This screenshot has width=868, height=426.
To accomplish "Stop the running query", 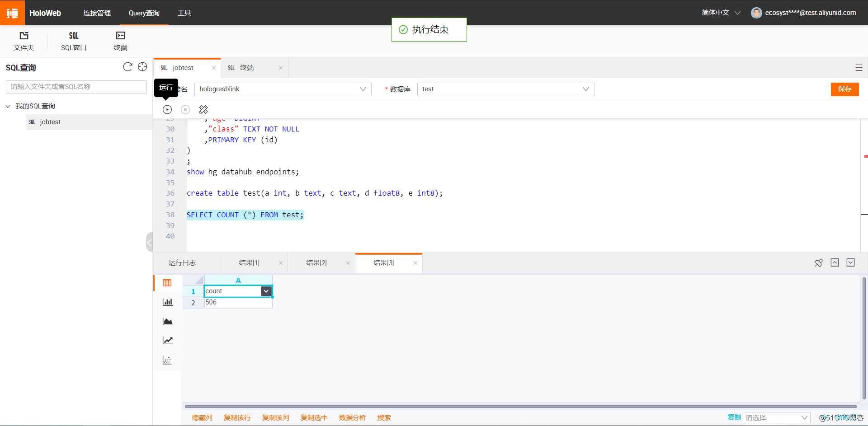I will coord(185,109).
